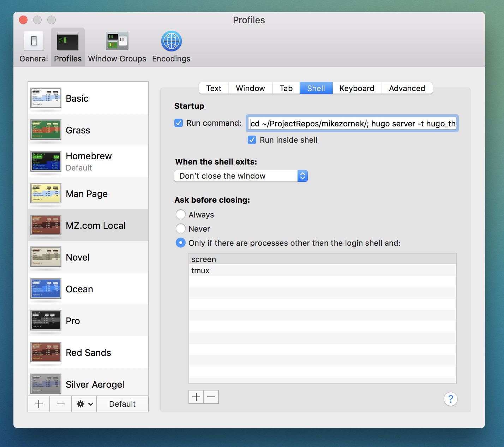Select the tmux process row
Viewport: 504px width, 447px height.
click(x=323, y=270)
